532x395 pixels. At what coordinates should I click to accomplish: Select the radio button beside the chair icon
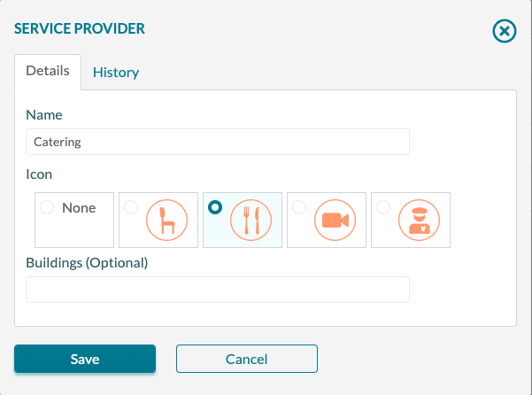(131, 207)
